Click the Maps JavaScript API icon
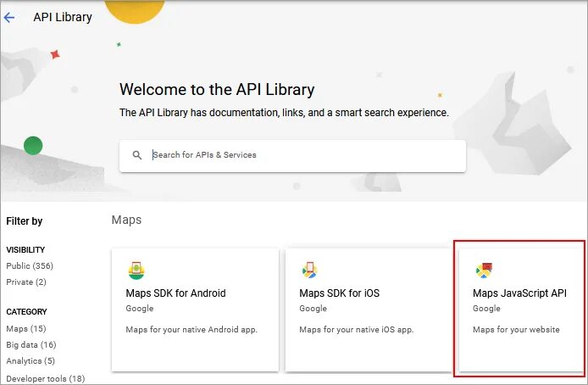Screen dimensions: 588x385 484,271
